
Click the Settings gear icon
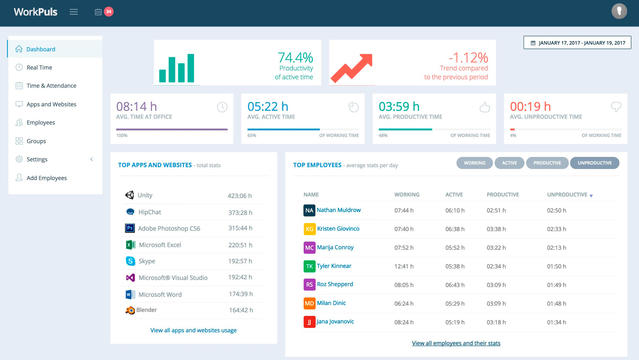click(19, 159)
